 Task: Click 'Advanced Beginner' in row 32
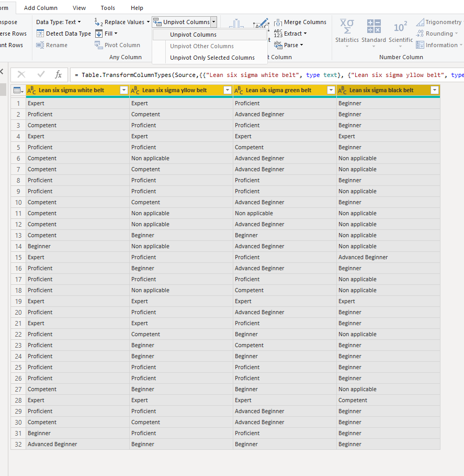pyautogui.click(x=52, y=444)
